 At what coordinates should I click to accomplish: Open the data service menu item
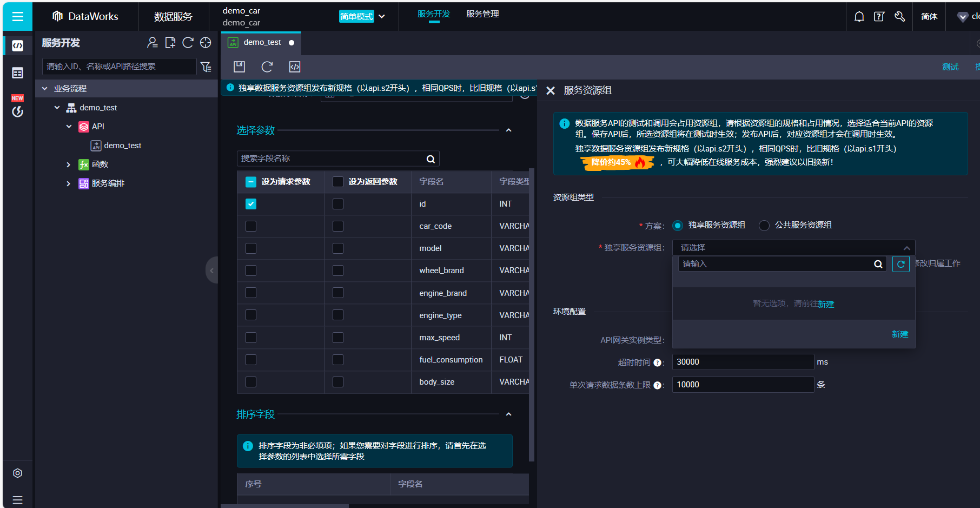pos(173,17)
